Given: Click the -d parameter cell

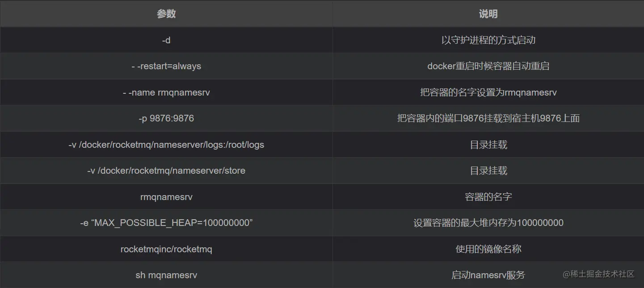Looking at the screenshot, I should point(166,40).
